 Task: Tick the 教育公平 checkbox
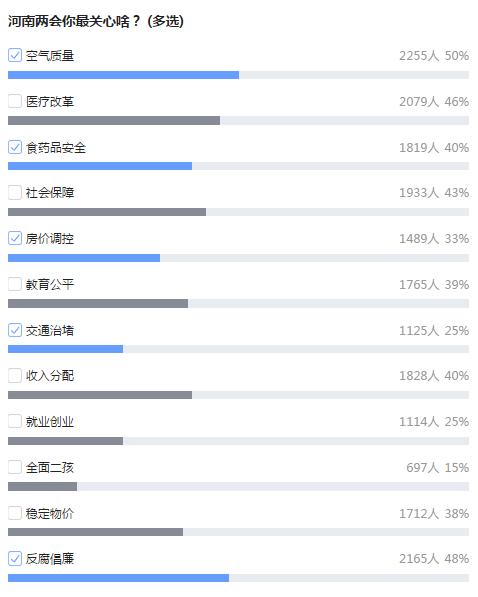click(x=15, y=284)
